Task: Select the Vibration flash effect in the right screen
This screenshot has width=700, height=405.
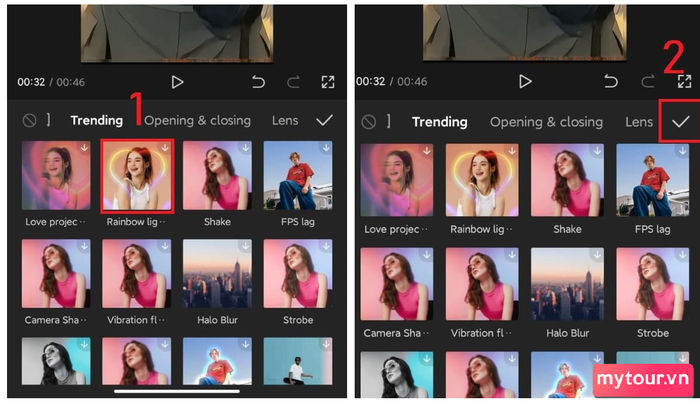Action: 482,284
